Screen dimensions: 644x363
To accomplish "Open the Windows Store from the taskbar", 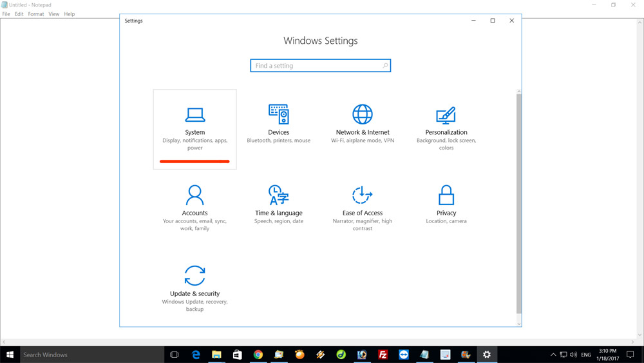I will tap(238, 355).
